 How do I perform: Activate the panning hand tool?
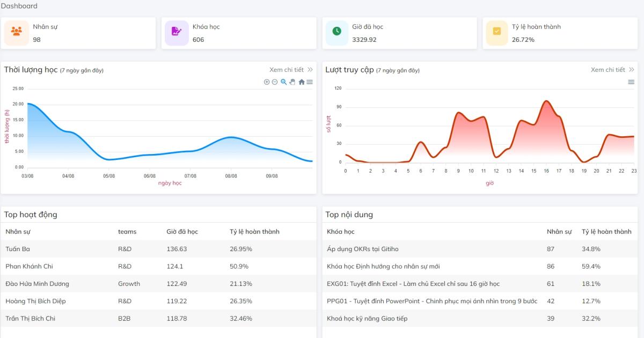[292, 82]
